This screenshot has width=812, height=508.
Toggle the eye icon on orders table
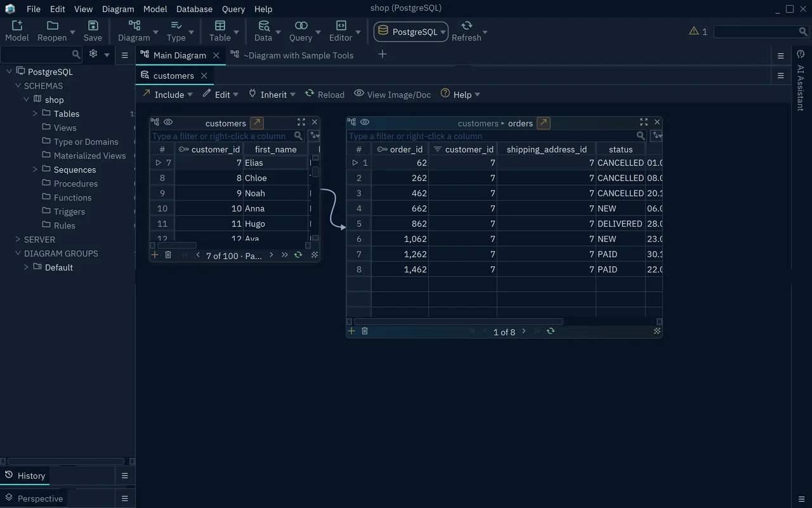[x=365, y=122]
